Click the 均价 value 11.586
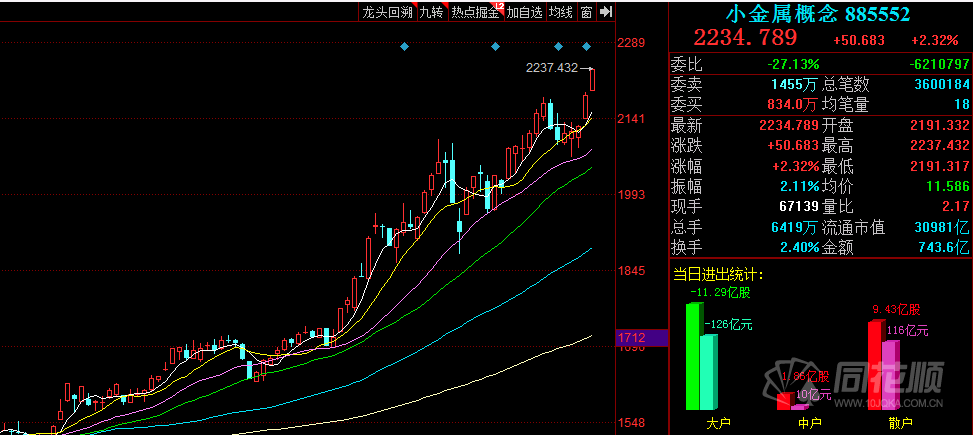 pyautogui.click(x=948, y=186)
